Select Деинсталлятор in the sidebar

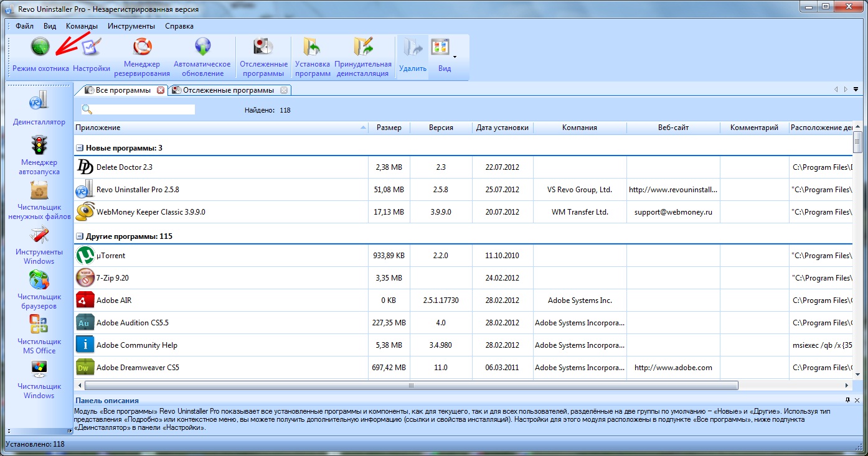[39, 109]
